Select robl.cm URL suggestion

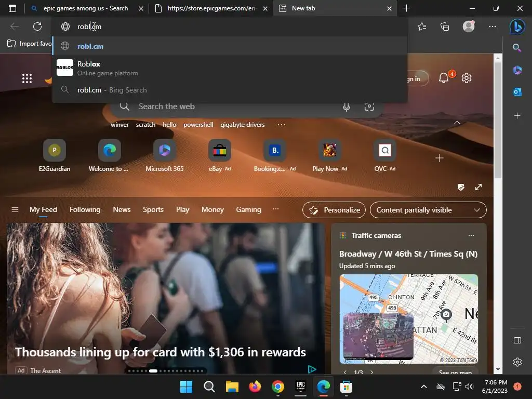(x=230, y=46)
